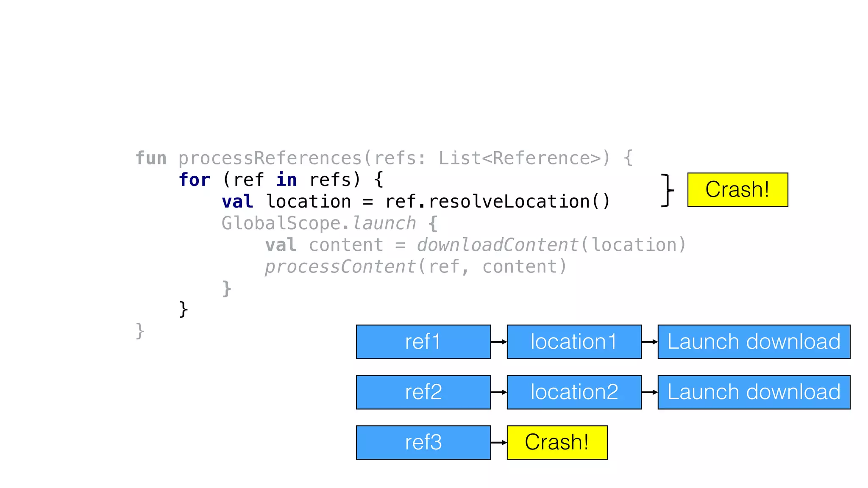Viewport: 868px width, 488px height.
Task: Click the ref3 blue box
Action: pyautogui.click(x=423, y=442)
